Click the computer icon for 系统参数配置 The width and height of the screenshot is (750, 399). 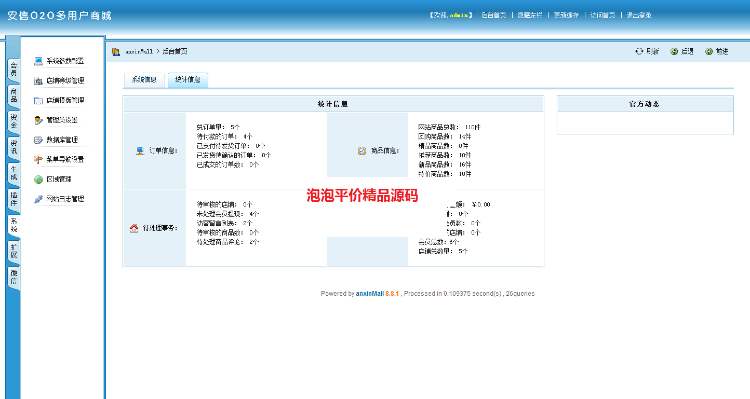(38, 61)
